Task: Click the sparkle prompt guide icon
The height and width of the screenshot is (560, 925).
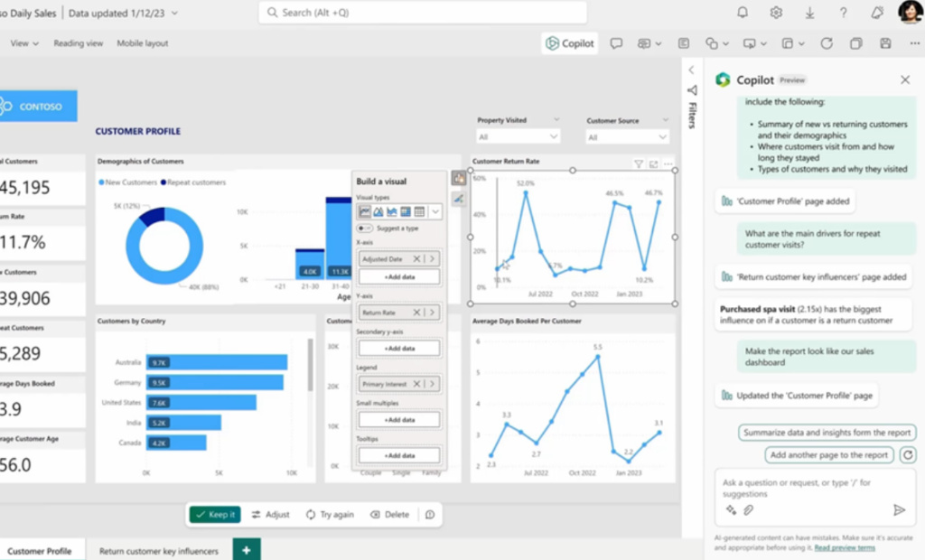Action: [x=731, y=509]
